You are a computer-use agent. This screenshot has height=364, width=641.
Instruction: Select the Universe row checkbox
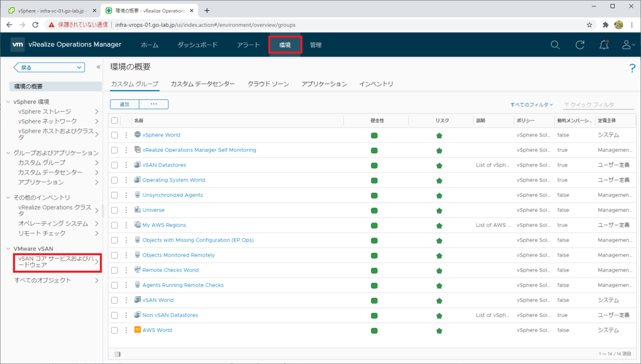pos(114,210)
